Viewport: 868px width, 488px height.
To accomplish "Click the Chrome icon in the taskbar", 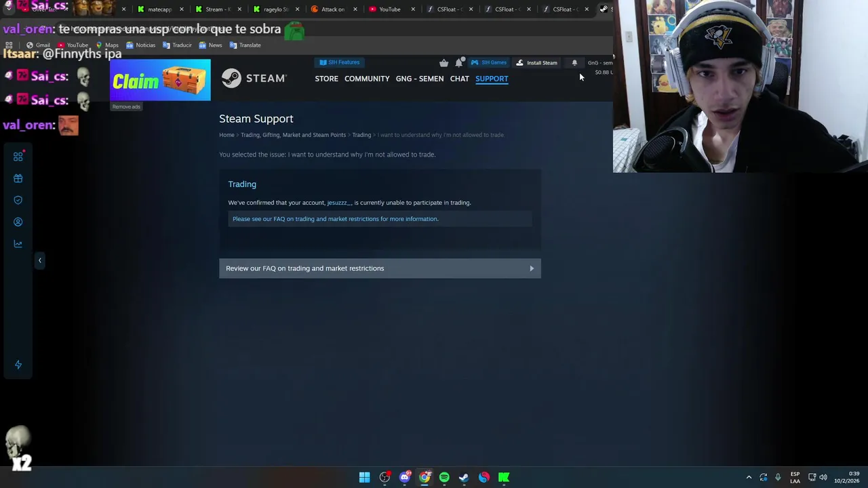I will click(425, 477).
